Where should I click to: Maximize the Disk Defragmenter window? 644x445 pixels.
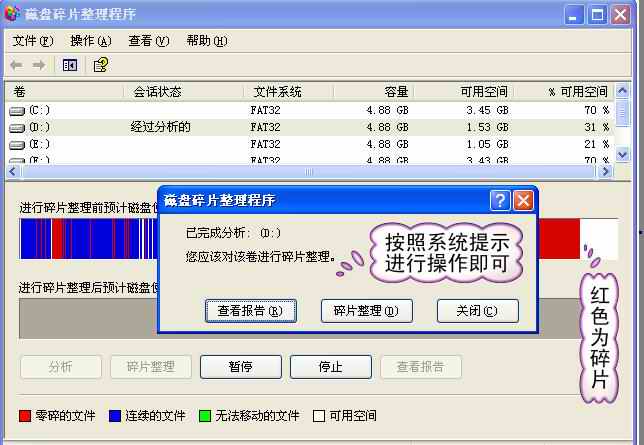[597, 15]
